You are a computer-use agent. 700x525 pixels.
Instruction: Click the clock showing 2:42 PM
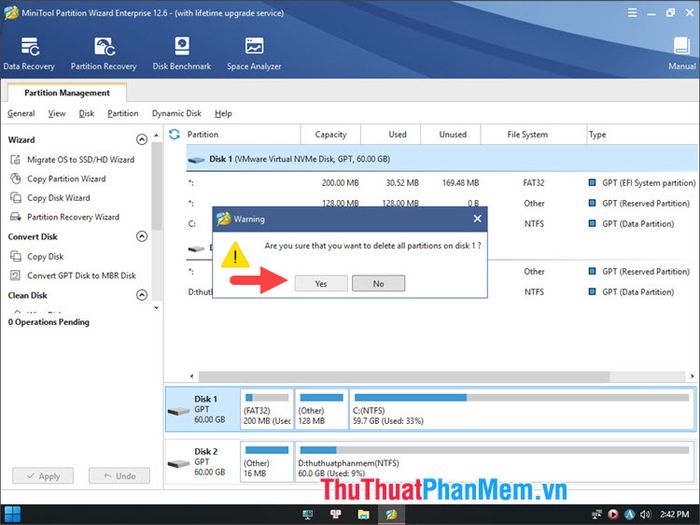(675, 514)
